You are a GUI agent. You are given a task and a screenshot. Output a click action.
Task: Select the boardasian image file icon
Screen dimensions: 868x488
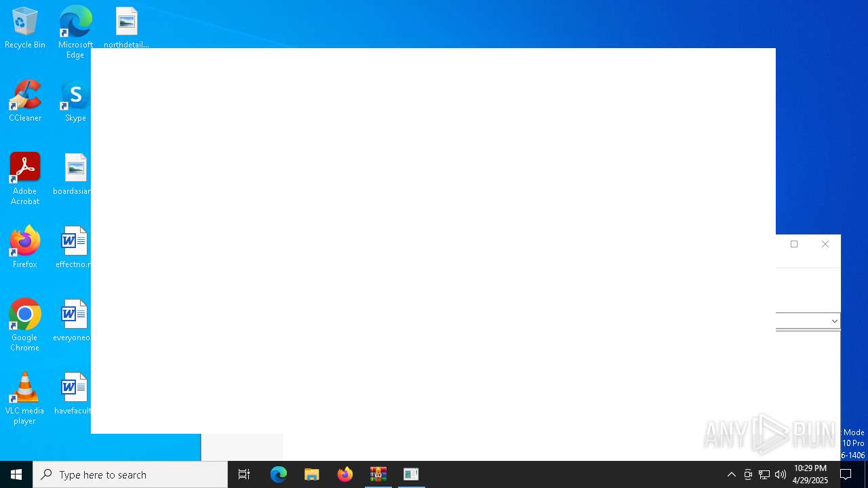coord(73,174)
